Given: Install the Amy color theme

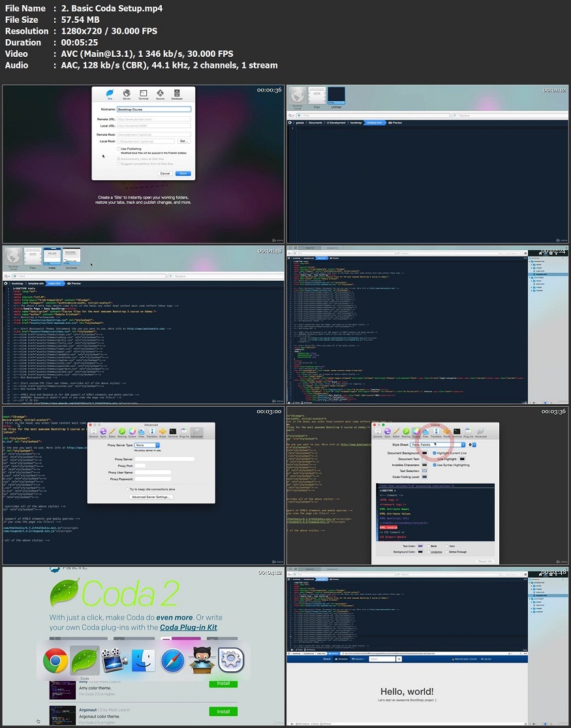Looking at the screenshot, I should 223,684.
